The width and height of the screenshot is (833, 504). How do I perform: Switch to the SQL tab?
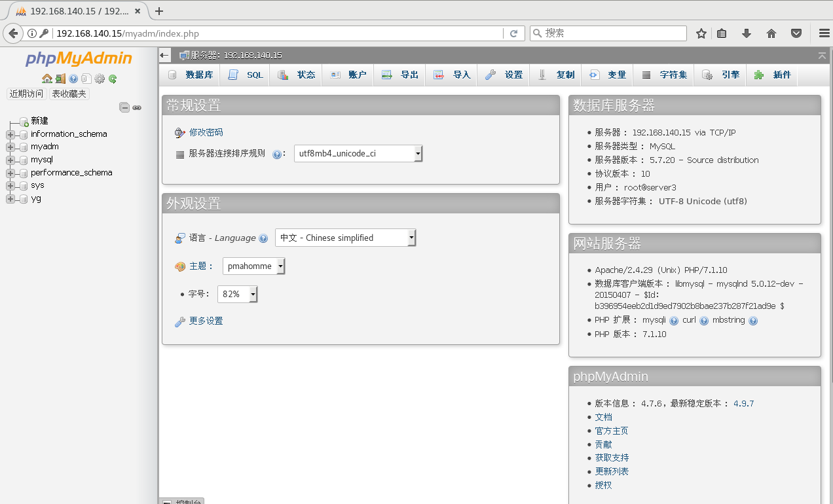click(x=246, y=75)
